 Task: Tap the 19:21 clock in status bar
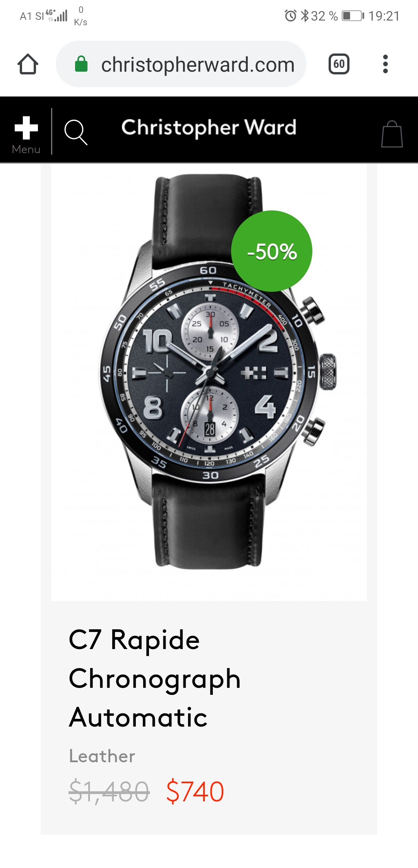tap(384, 16)
